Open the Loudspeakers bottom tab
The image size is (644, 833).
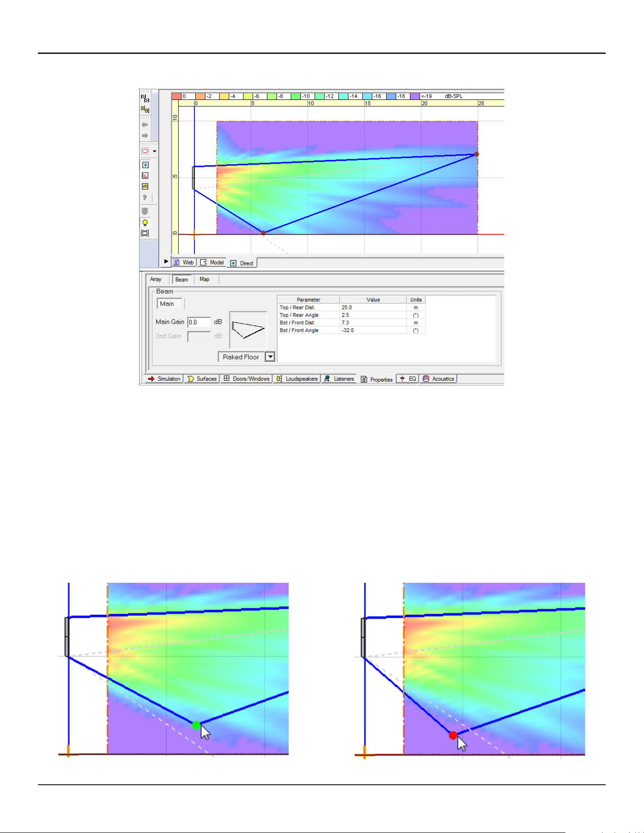coord(297,379)
